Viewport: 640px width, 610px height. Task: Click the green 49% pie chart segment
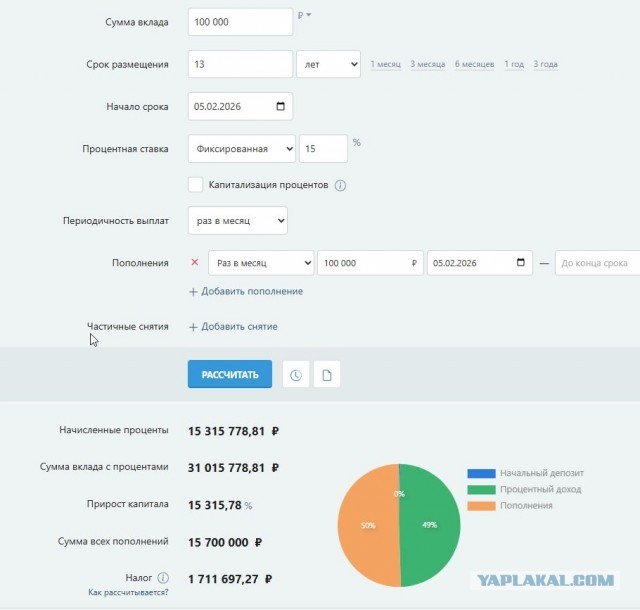(429, 525)
